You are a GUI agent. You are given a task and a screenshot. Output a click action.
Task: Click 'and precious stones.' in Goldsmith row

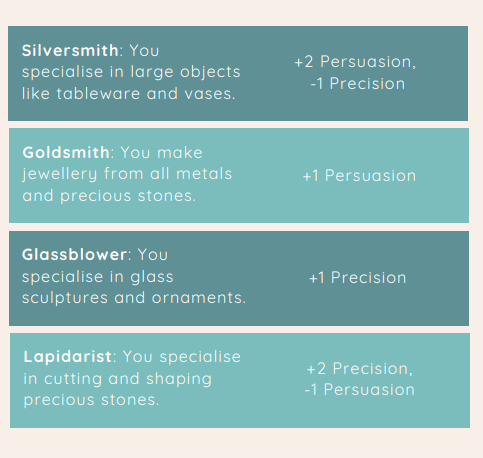coord(109,196)
